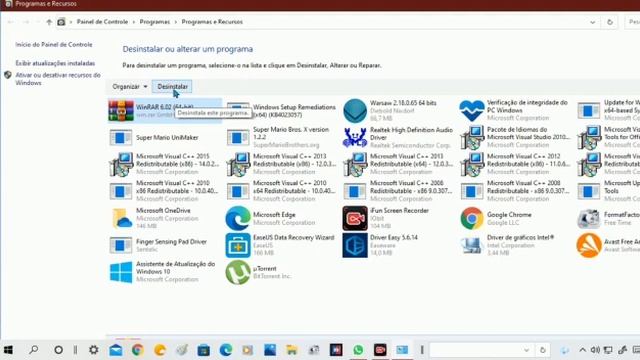Image resolution: width=640 pixels, height=360 pixels.
Task: Open Microsoft Store from the taskbar
Action: tap(204, 350)
